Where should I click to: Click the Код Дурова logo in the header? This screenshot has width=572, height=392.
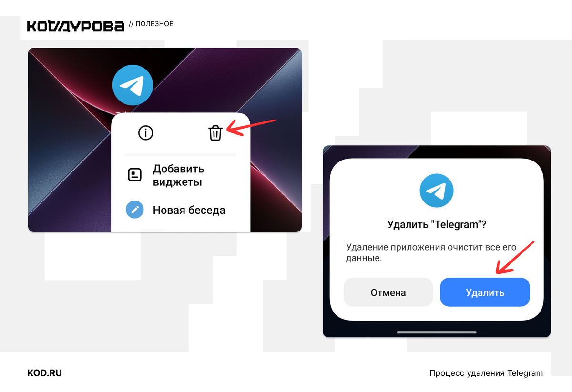[75, 26]
